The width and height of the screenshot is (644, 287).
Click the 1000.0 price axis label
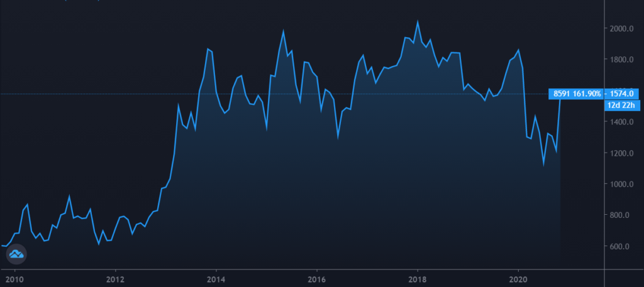pos(621,184)
